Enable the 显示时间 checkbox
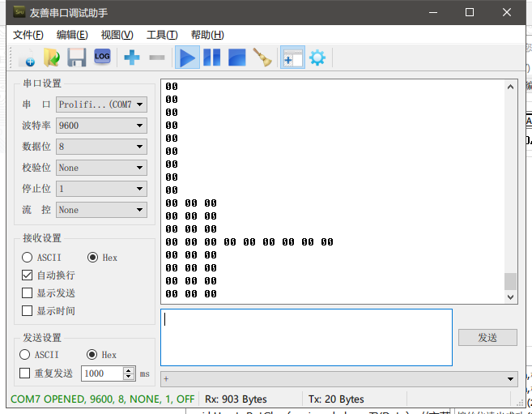Screen dimensions: 532x414 (x=28, y=311)
